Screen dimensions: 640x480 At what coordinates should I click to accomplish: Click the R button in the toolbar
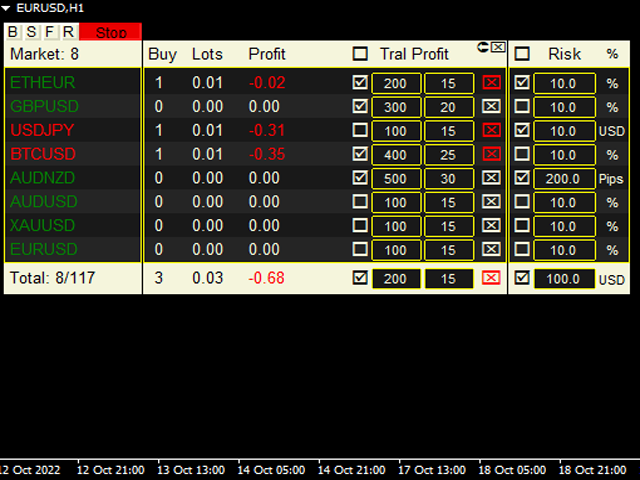click(69, 32)
